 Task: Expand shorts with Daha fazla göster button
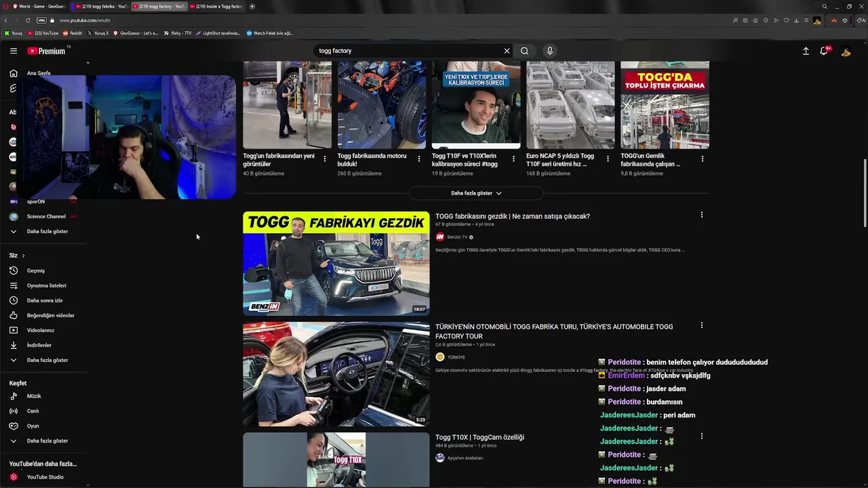pos(476,193)
